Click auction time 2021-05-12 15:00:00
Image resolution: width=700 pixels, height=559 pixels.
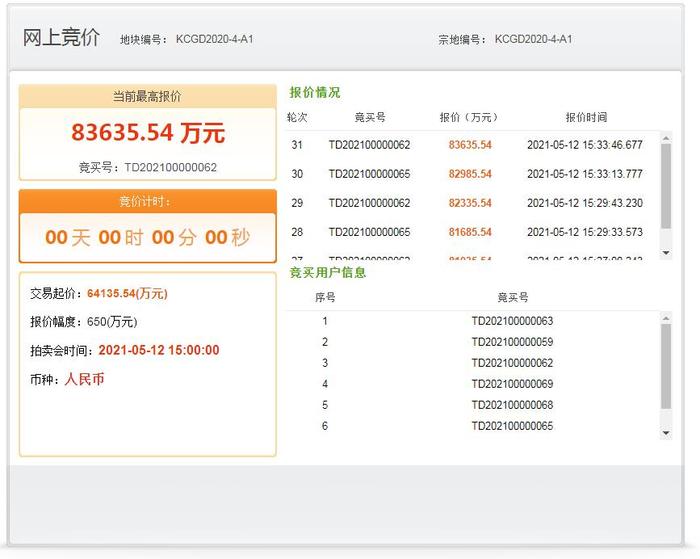(159, 350)
